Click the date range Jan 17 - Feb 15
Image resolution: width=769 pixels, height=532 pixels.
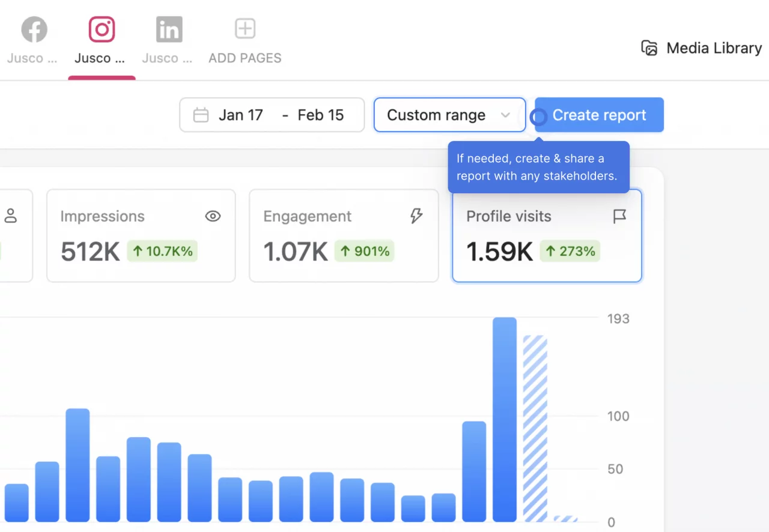click(x=272, y=115)
